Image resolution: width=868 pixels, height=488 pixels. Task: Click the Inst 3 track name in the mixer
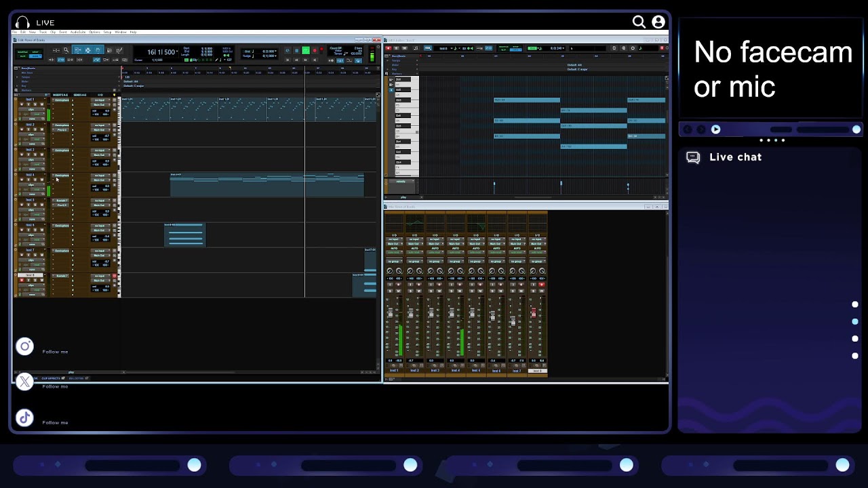pyautogui.click(x=435, y=371)
